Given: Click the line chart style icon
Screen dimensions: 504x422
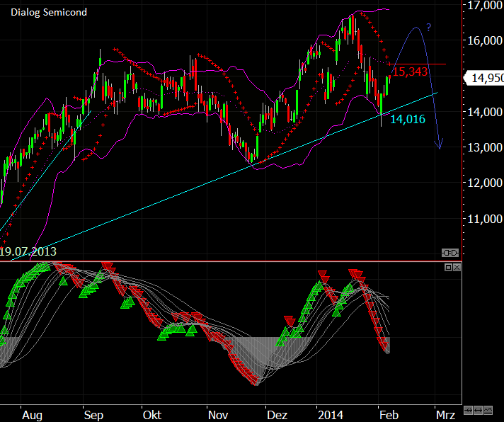Looking at the screenshot, I should point(488,411).
